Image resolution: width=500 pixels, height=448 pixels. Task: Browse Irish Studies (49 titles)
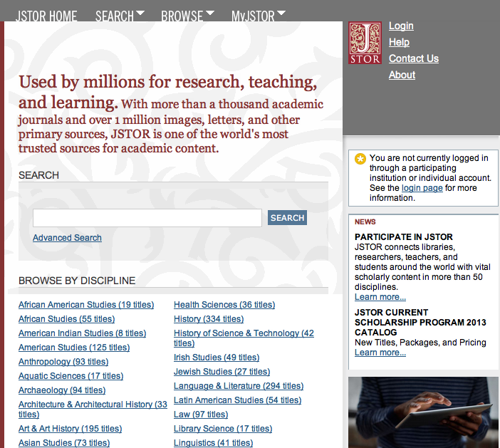[217, 358]
